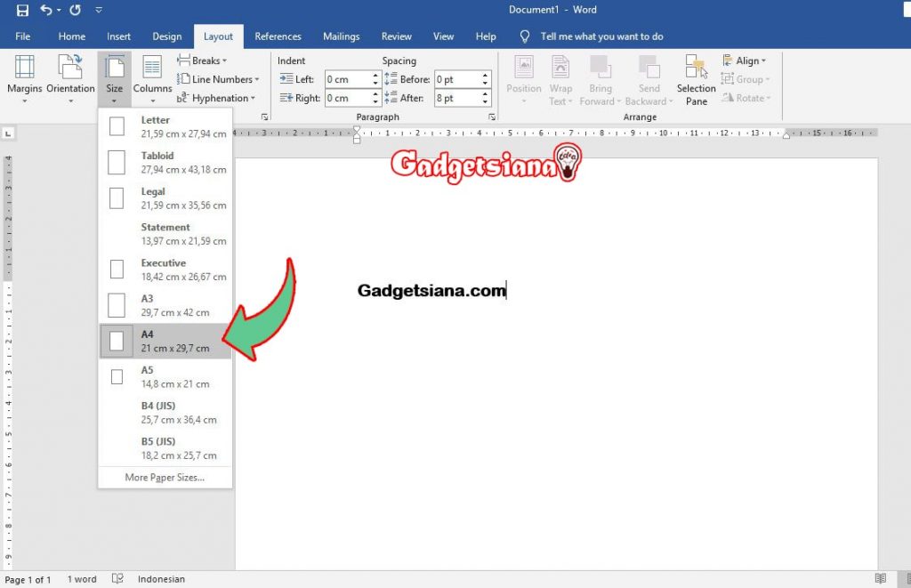
Task: Open the Selection Pane
Action: pyautogui.click(x=696, y=78)
